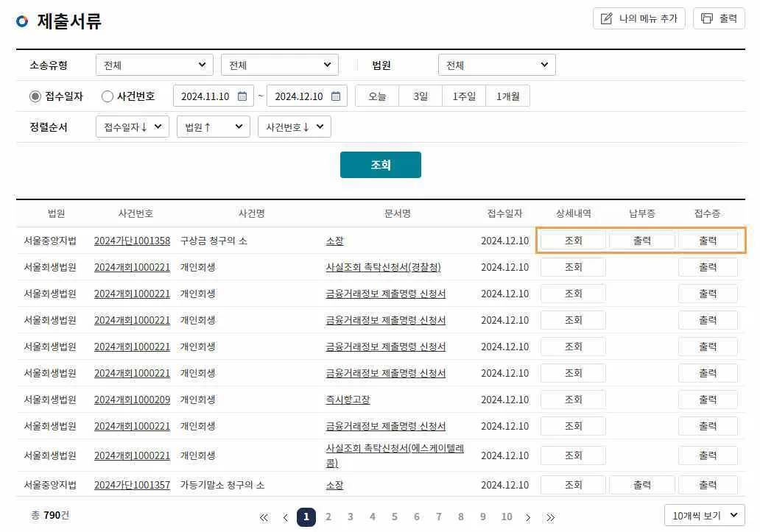Click 출력 in the 사실조회 촉탁신청서(에스케이텔레콤) row
Viewport: 760px width, 532px height.
tap(708, 455)
